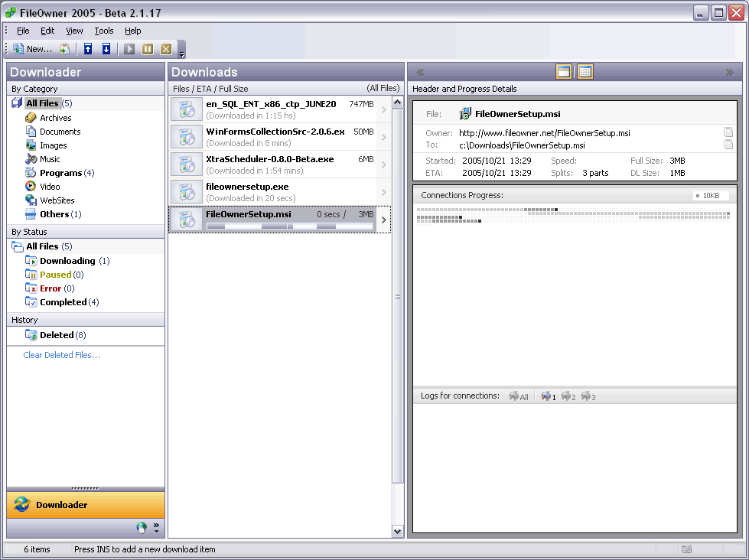Copy the Owner URL with copy icon

point(728,132)
